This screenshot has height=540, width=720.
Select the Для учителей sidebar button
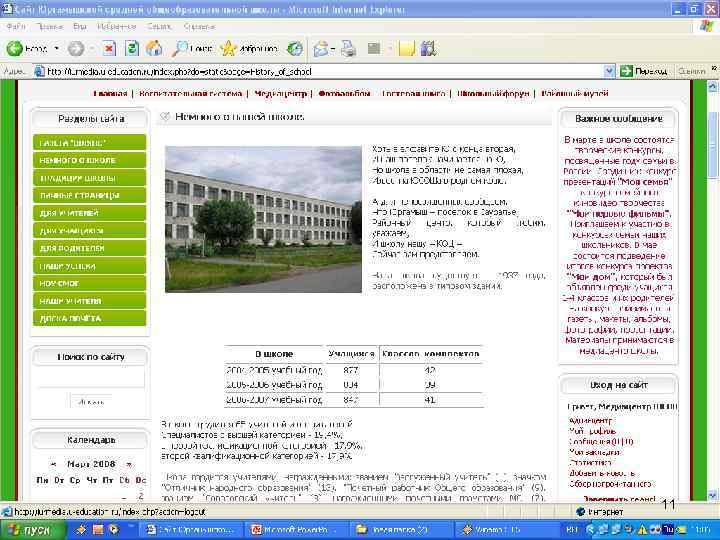point(90,213)
